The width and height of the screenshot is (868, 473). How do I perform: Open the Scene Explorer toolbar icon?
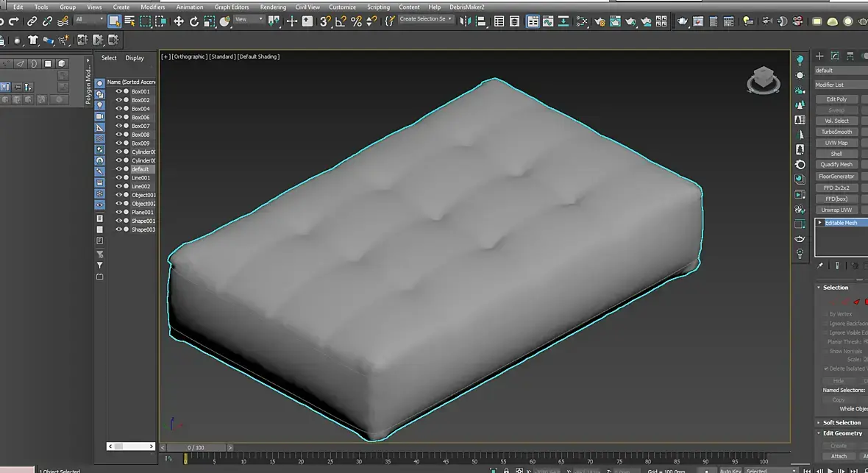tap(499, 21)
